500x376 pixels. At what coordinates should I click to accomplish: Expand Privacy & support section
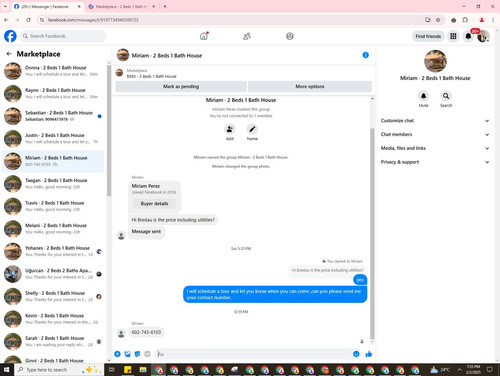(x=435, y=162)
